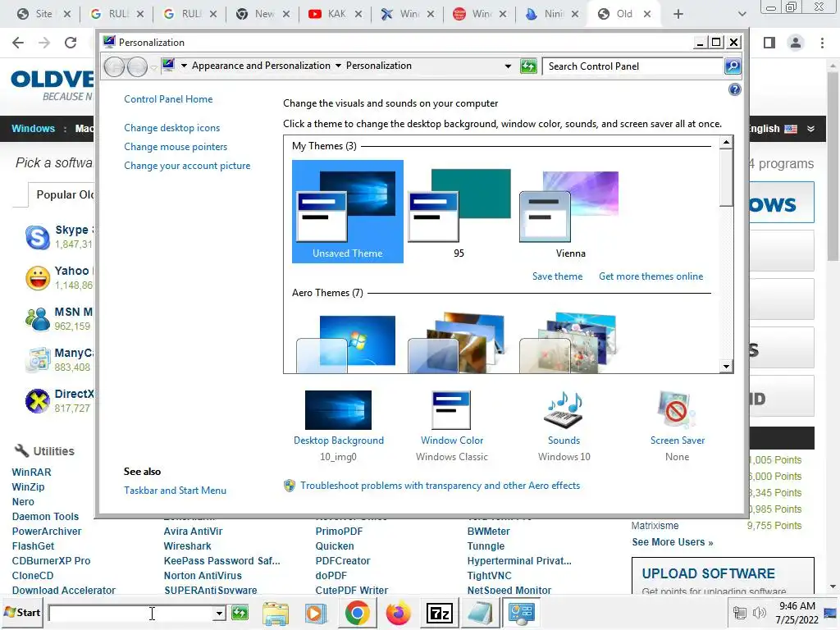840x630 pixels.
Task: Open the Window Color icon
Action: (451, 410)
